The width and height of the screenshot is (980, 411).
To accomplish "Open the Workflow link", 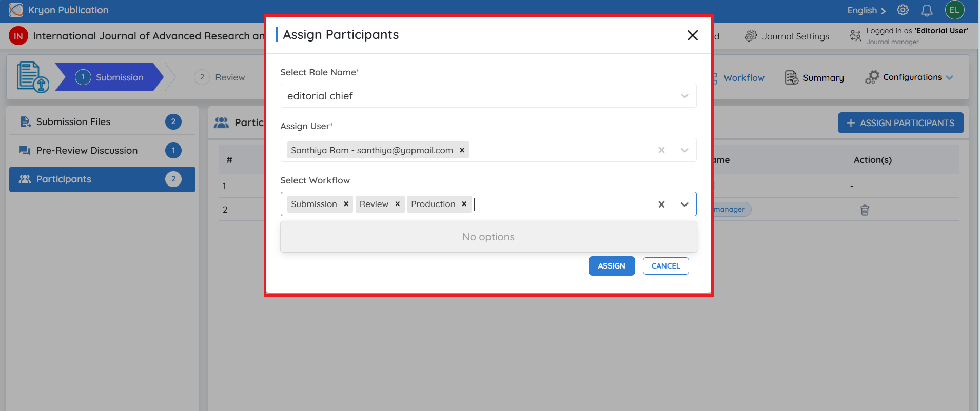I will [x=743, y=78].
